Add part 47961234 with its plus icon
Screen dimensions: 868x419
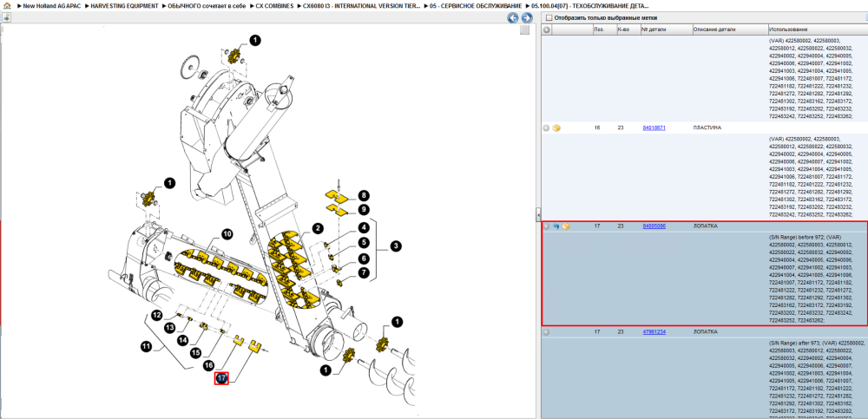coord(546,332)
